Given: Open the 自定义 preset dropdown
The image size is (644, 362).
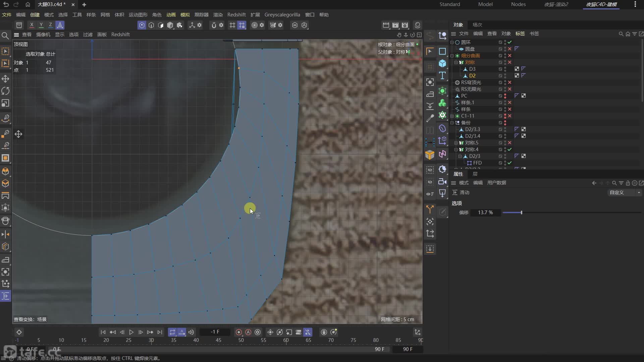Looking at the screenshot, I should [x=625, y=192].
